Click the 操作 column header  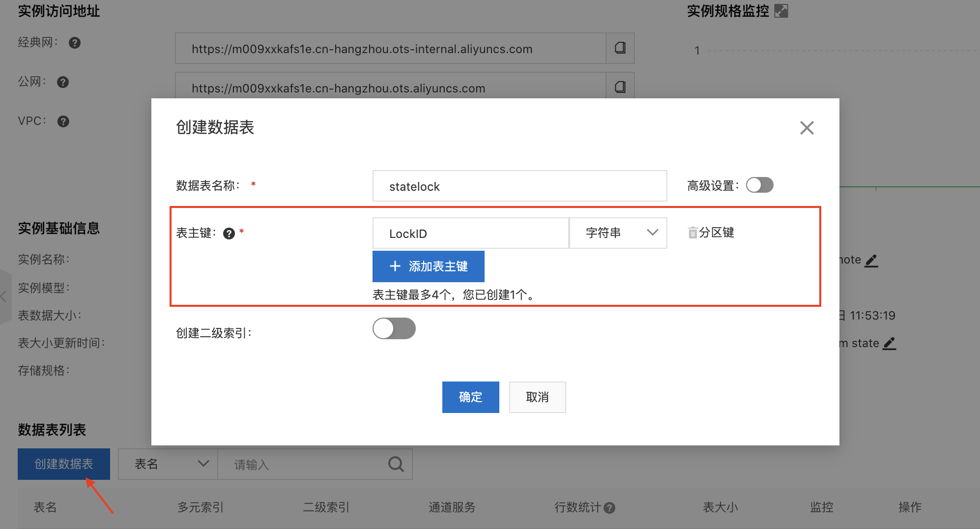pos(910,507)
